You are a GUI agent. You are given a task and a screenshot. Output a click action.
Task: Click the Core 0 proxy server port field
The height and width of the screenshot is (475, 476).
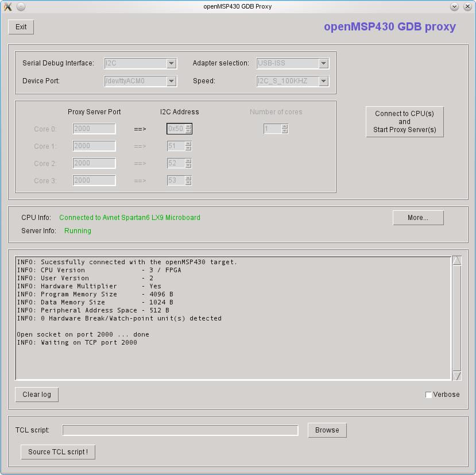tap(94, 129)
